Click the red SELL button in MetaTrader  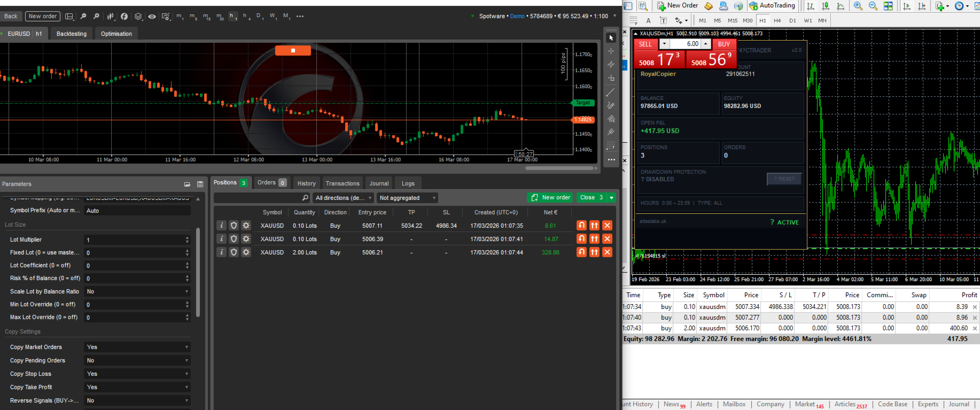click(x=645, y=44)
